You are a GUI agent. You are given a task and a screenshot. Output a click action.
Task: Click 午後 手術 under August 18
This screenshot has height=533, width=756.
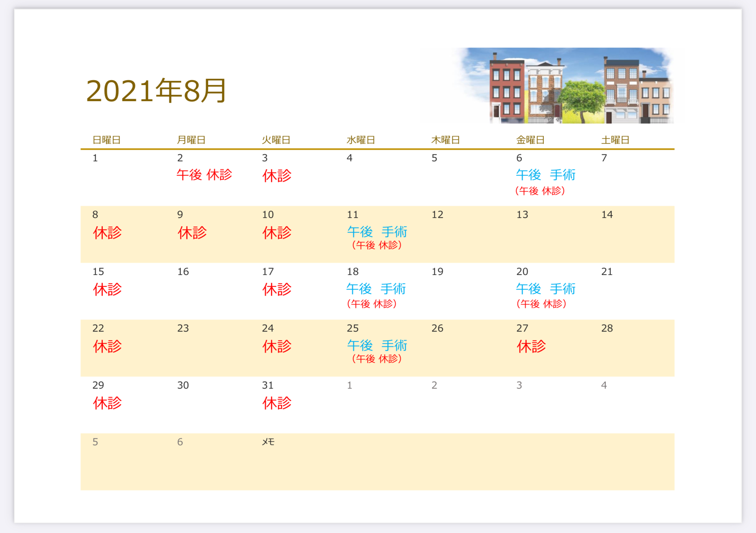click(x=376, y=289)
